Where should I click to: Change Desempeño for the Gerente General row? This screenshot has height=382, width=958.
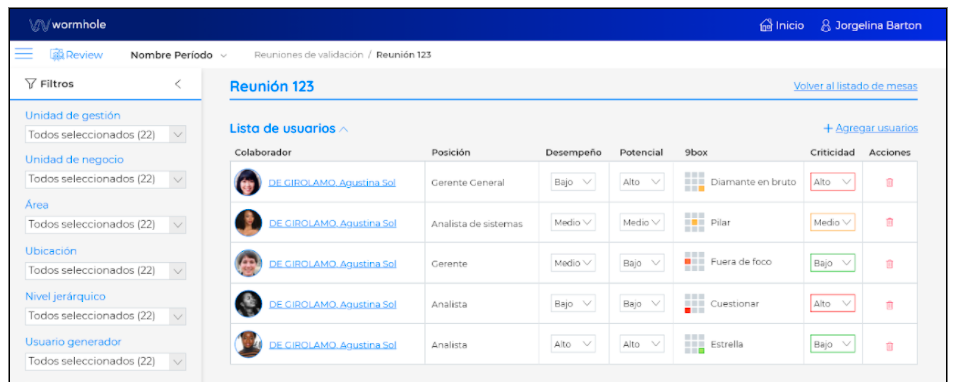point(573,182)
